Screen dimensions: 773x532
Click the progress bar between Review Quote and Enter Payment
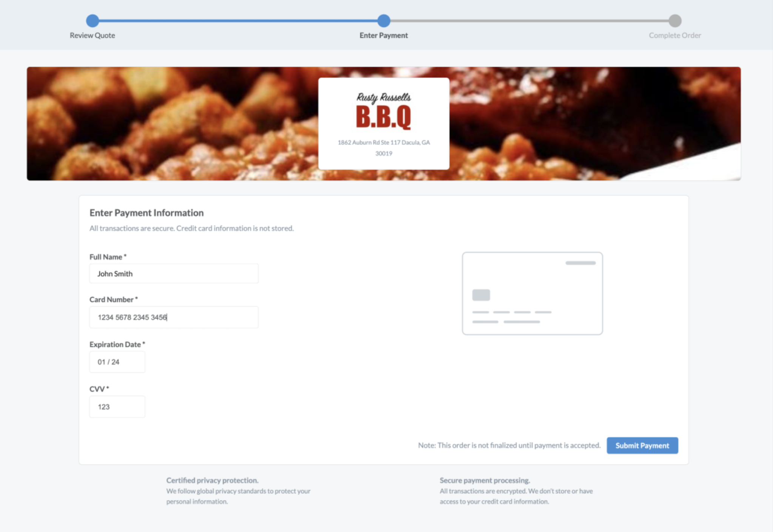click(238, 20)
